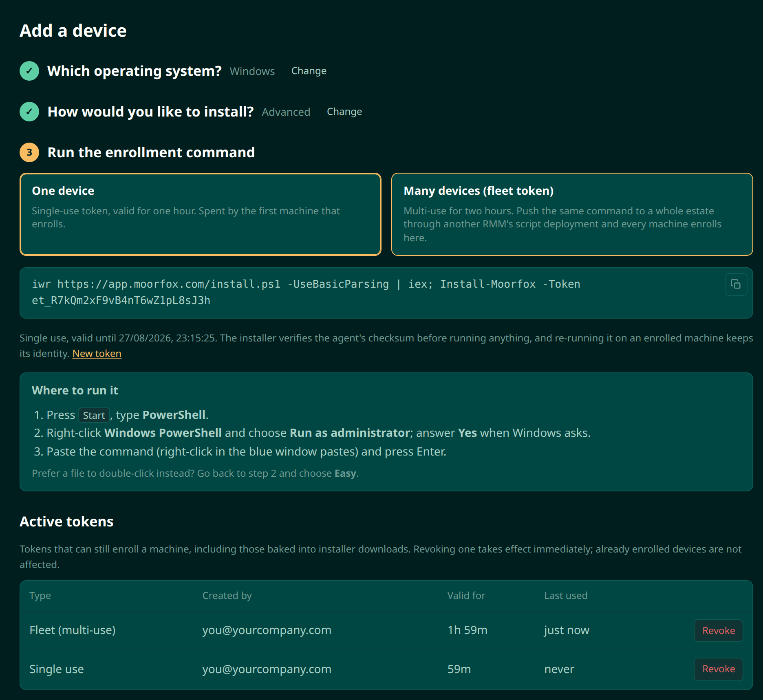The width and height of the screenshot is (763, 700).
Task: Click the '1h 59m' valid-for value
Action: (x=468, y=630)
